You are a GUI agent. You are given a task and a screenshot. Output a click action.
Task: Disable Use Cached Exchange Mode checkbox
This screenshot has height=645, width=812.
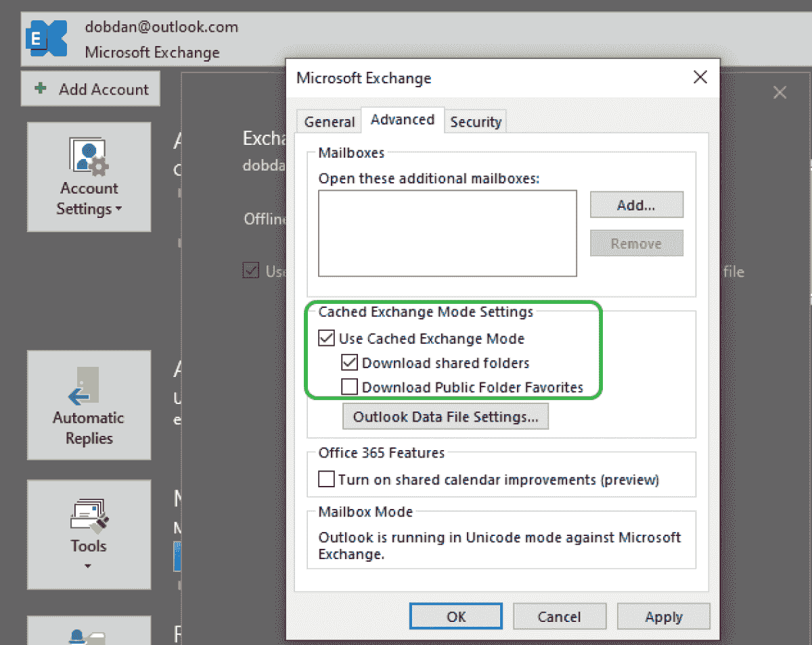[327, 338]
